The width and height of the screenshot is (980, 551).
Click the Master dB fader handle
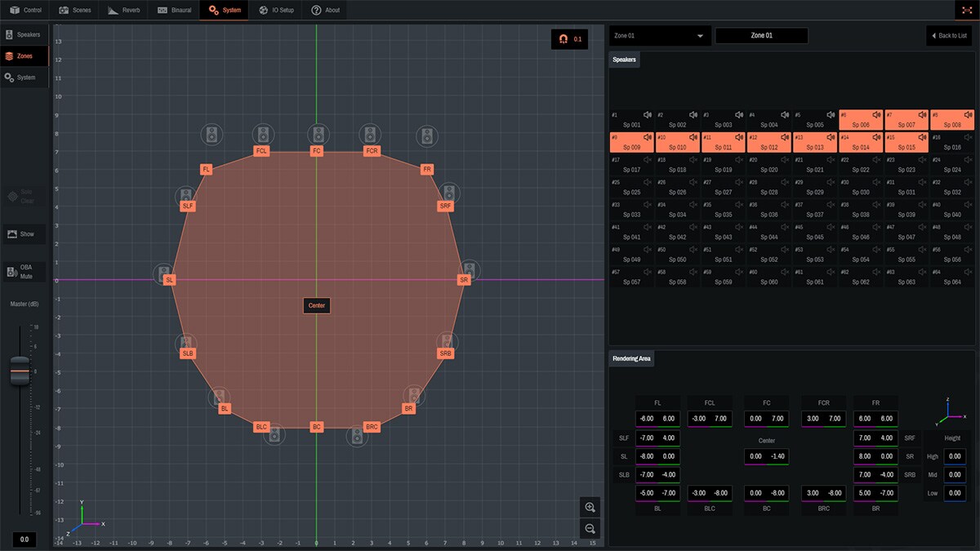[20, 370]
